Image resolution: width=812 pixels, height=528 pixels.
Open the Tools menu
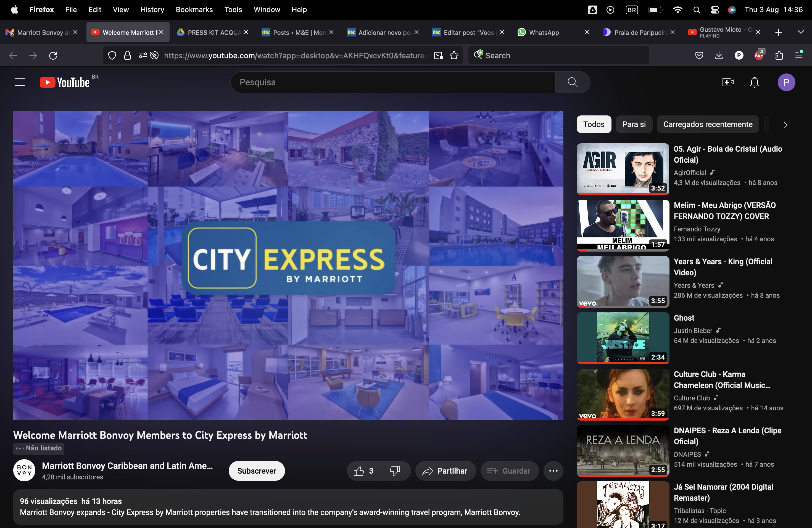(233, 10)
